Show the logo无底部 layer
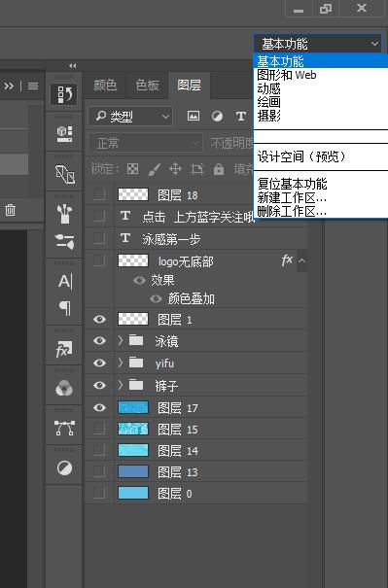The image size is (388, 588). tap(99, 259)
